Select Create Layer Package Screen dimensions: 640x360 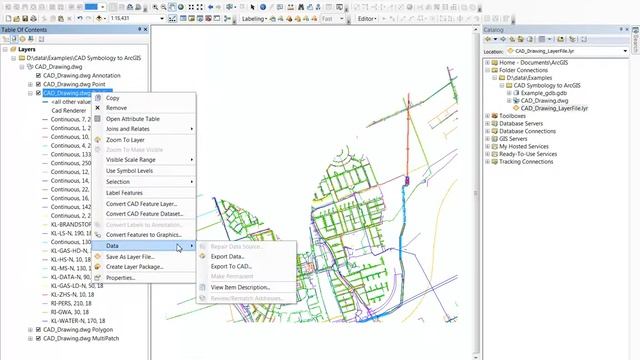pos(144,267)
